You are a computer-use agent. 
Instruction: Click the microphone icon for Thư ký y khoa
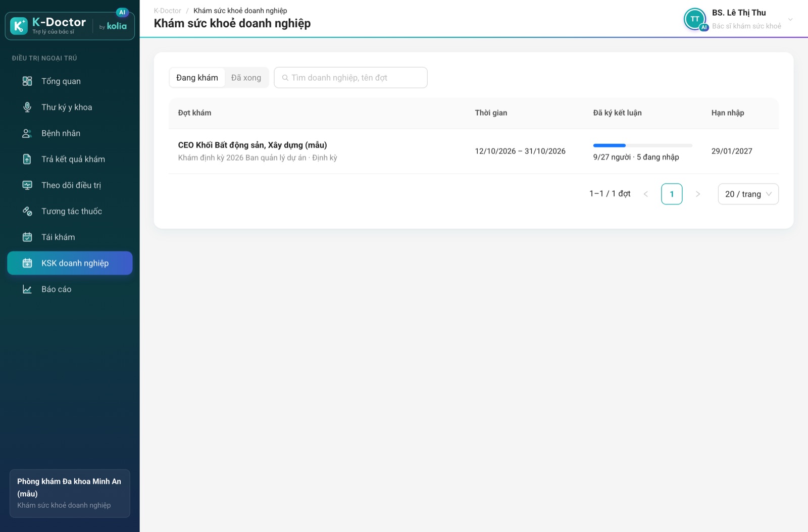pyautogui.click(x=27, y=107)
